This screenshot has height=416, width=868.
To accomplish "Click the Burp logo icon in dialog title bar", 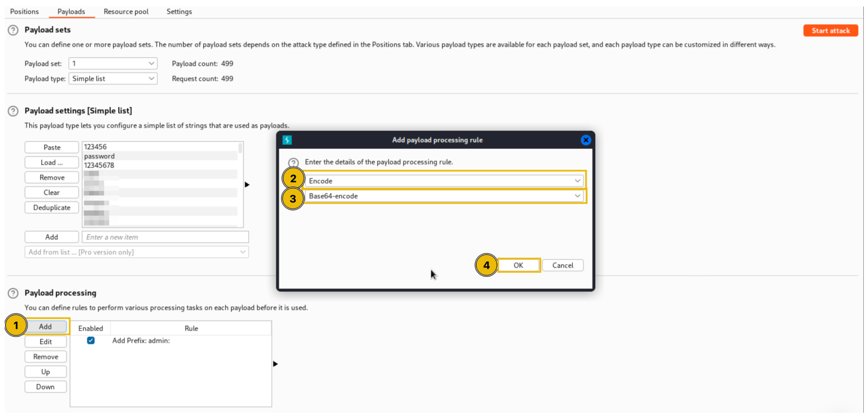I will tap(287, 140).
